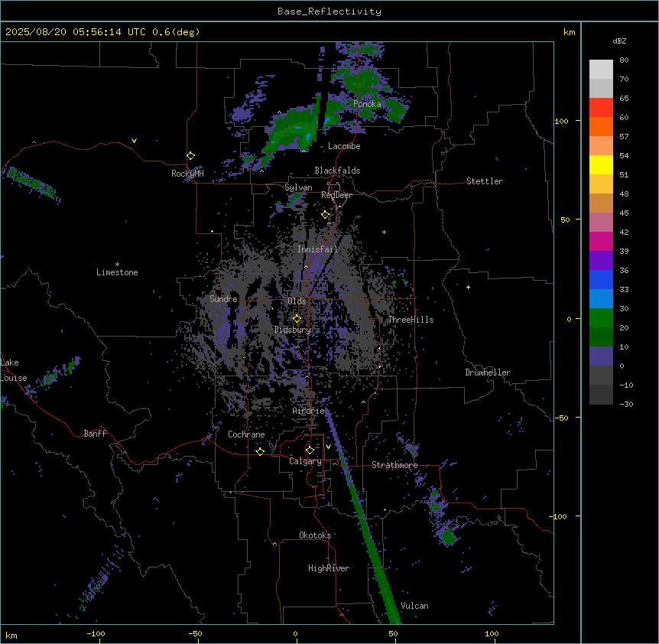The image size is (659, 644).
Task: Click the yellow station marker near RockyMH
Action: pyautogui.click(x=190, y=156)
